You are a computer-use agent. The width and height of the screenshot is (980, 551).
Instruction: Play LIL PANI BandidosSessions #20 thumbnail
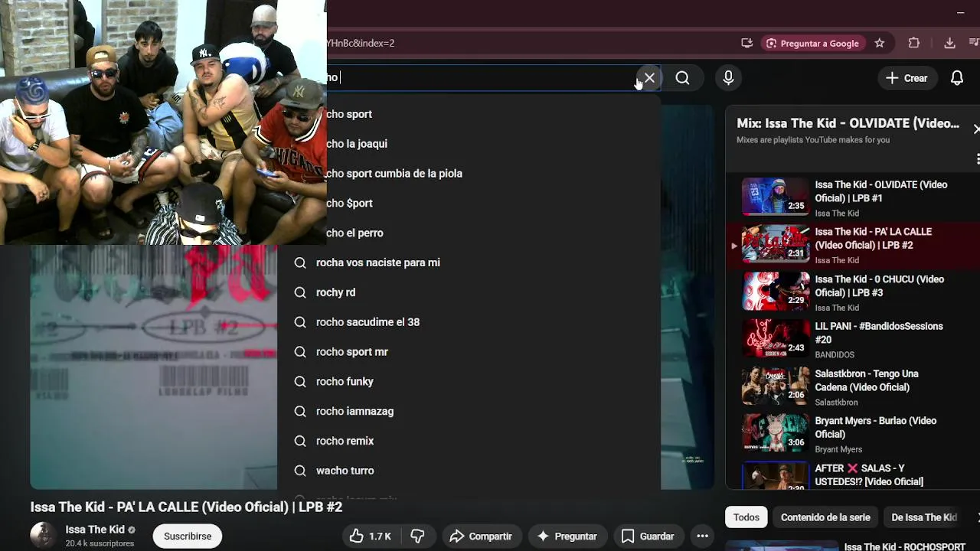(776, 338)
